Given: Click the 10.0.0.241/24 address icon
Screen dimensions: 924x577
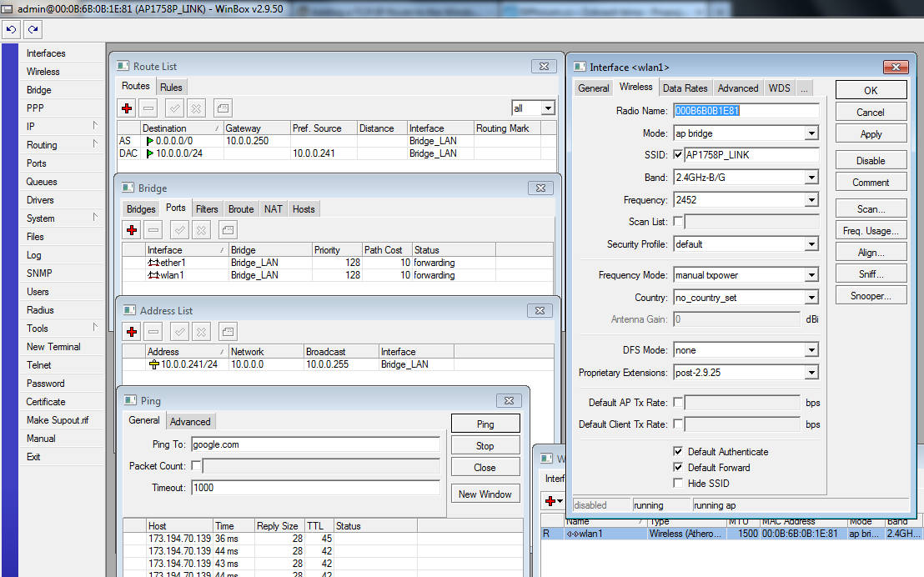Looking at the screenshot, I should [154, 364].
